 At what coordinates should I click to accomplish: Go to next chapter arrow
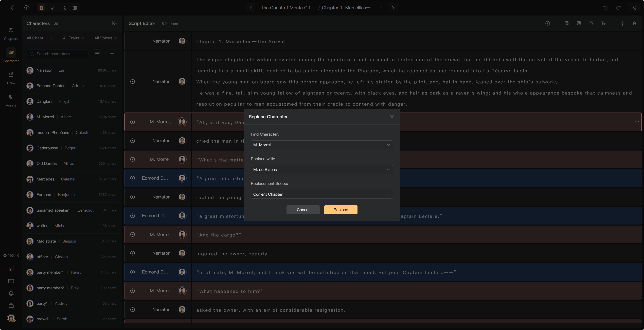393,8
